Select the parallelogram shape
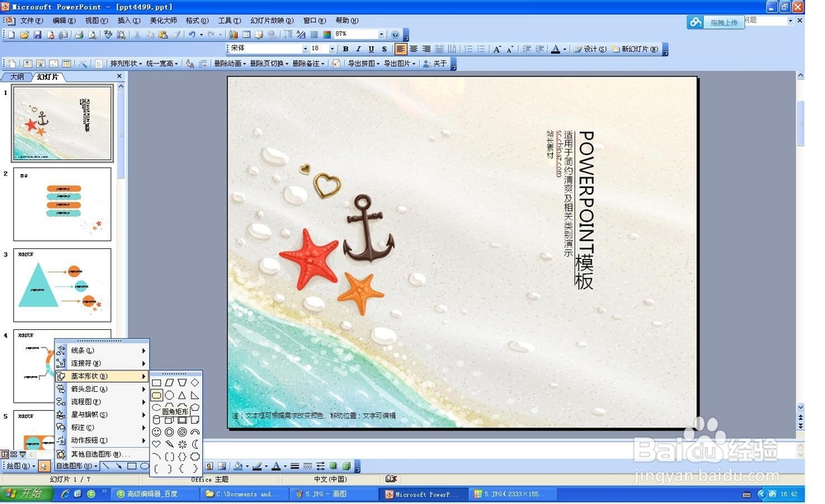The height and width of the screenshot is (504, 825). 169,383
